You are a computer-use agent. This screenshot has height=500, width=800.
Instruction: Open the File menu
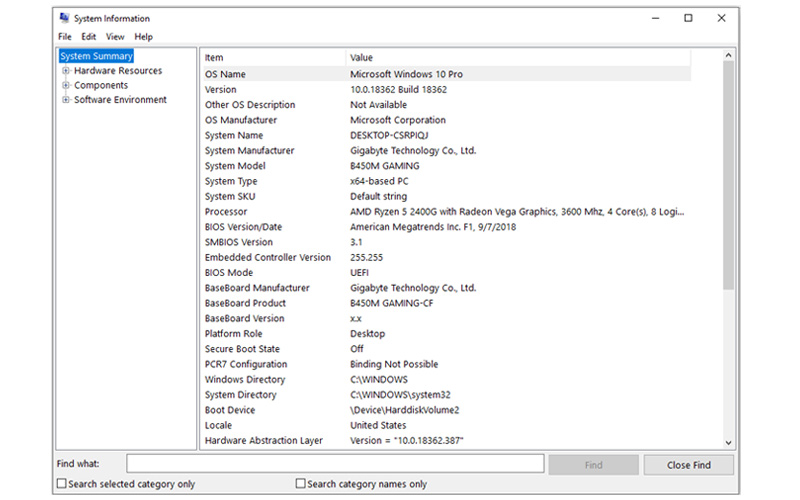point(65,37)
